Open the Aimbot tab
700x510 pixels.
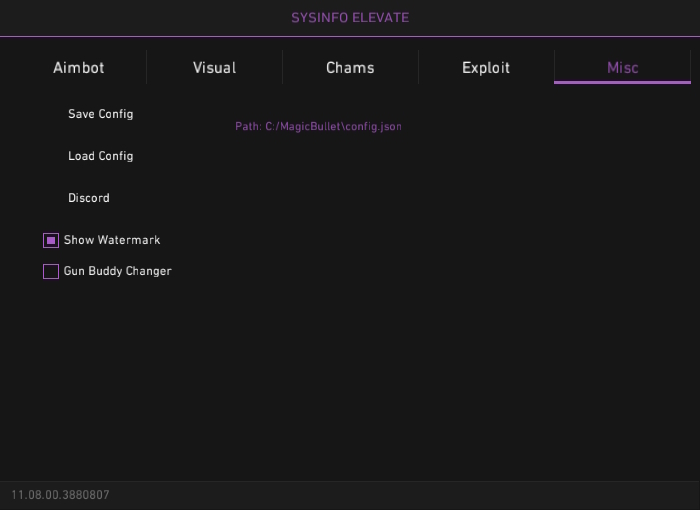click(78, 68)
